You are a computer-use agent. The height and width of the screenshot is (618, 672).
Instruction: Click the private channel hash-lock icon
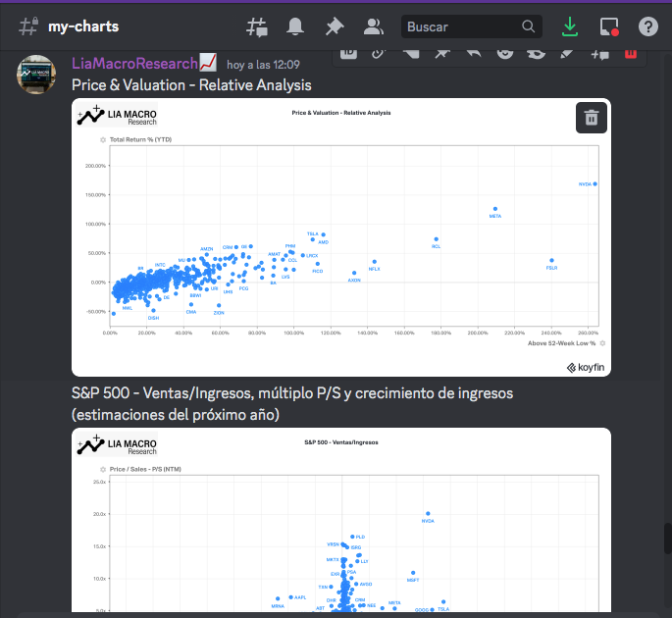pyautogui.click(x=28, y=26)
